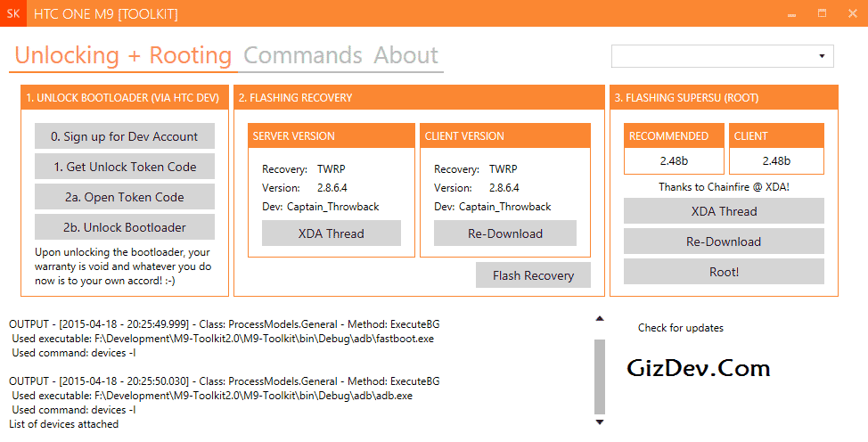Viewport: 868px width, 442px height.
Task: Click the SERVER VERSION header
Action: [331, 135]
